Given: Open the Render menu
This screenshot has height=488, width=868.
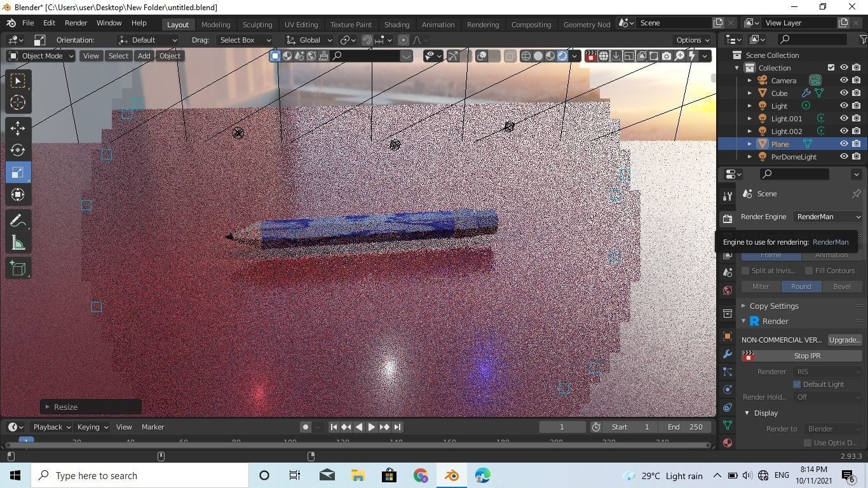Looking at the screenshot, I should [x=76, y=23].
